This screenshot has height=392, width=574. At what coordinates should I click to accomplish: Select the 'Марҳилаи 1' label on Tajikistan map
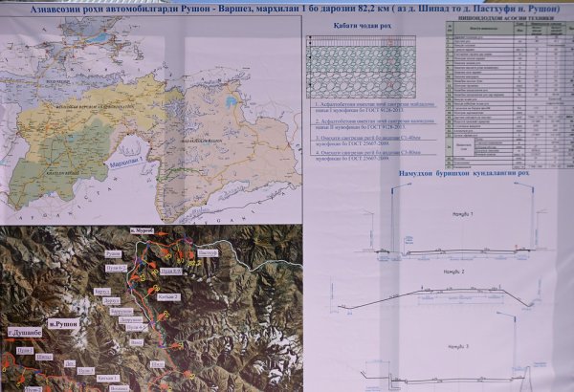128,161
